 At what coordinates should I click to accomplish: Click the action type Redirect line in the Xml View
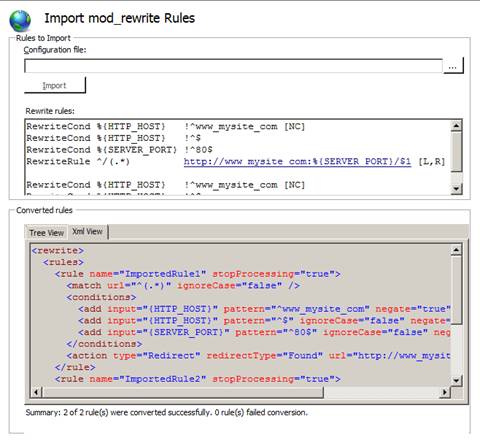258,356
